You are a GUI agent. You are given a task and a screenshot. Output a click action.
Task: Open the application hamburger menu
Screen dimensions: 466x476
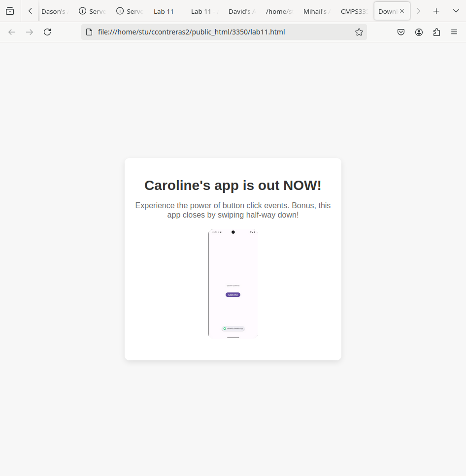(454, 32)
